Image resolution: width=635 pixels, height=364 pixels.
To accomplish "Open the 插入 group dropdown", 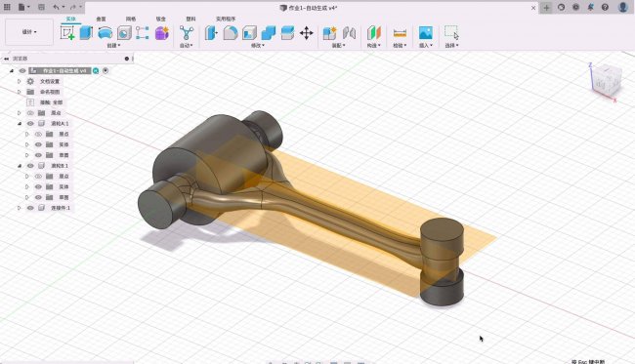I will [426, 45].
